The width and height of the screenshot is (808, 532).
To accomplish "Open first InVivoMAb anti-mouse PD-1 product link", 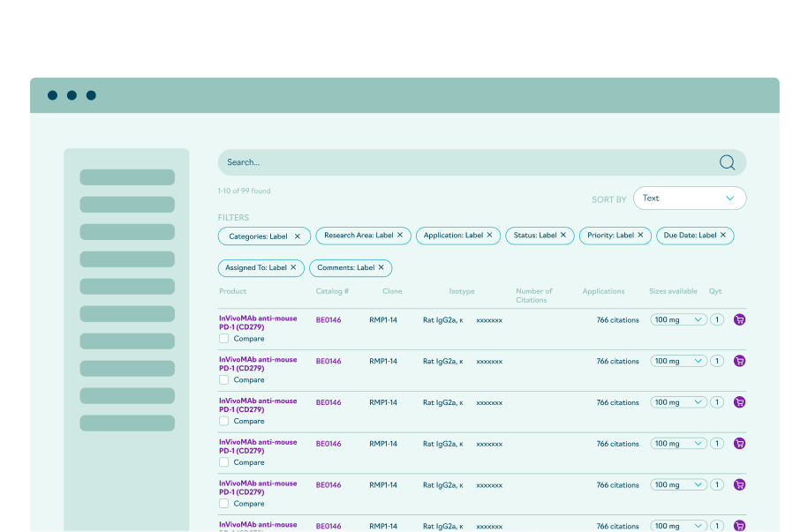I will 258,323.
